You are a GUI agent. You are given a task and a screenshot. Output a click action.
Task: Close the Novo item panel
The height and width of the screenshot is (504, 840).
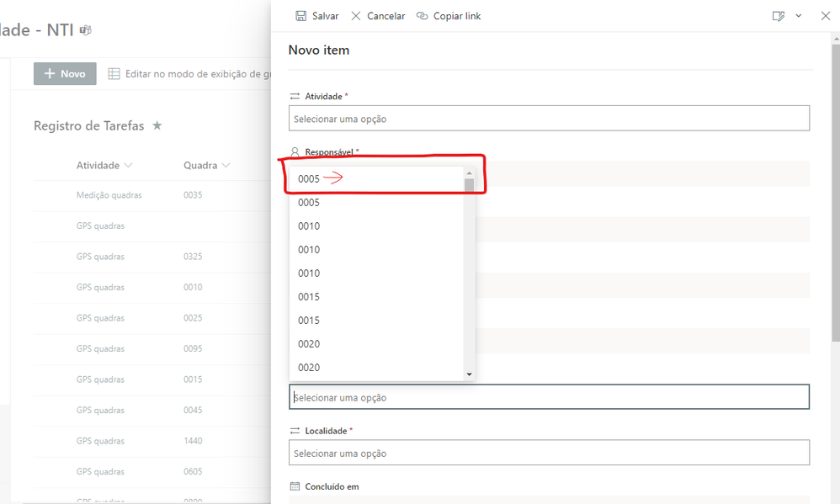(826, 16)
